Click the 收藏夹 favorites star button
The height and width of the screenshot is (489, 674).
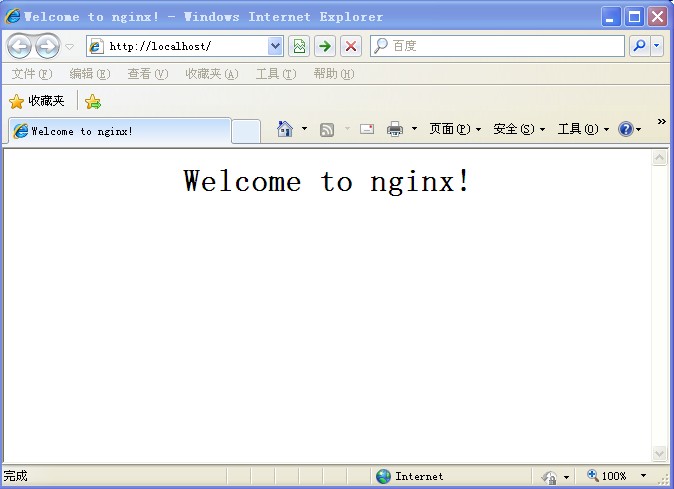(37, 101)
